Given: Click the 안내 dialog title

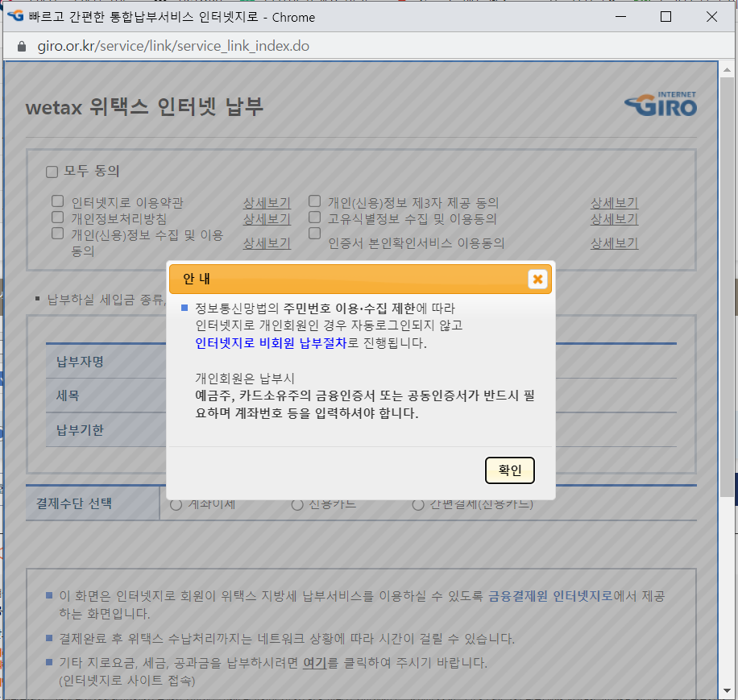Looking at the screenshot, I should point(197,279).
